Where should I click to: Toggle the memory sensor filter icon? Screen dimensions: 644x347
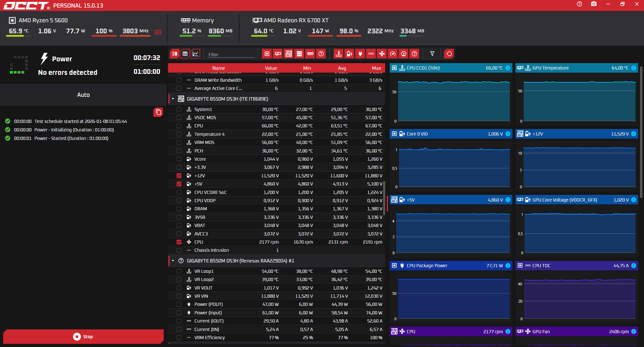310,54
